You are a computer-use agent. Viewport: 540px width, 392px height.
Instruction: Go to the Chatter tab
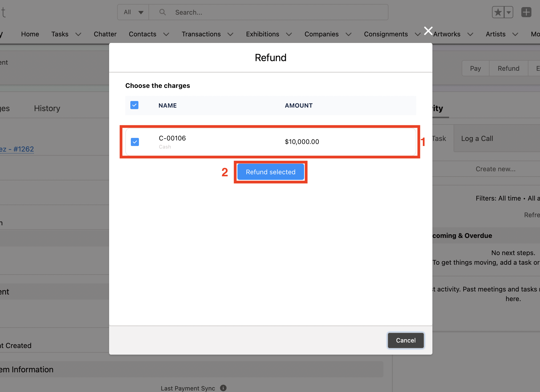[105, 34]
